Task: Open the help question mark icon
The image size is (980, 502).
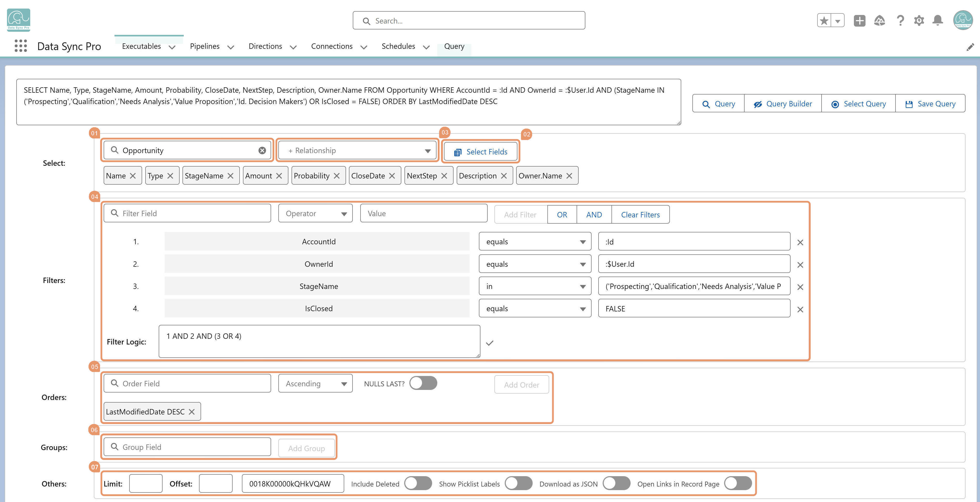Action: (x=900, y=20)
